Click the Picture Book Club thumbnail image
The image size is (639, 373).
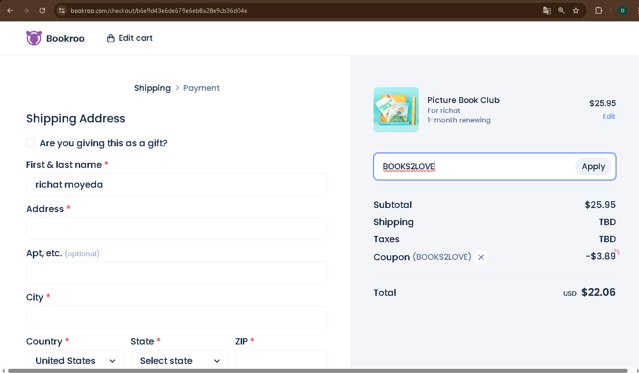pyautogui.click(x=396, y=110)
